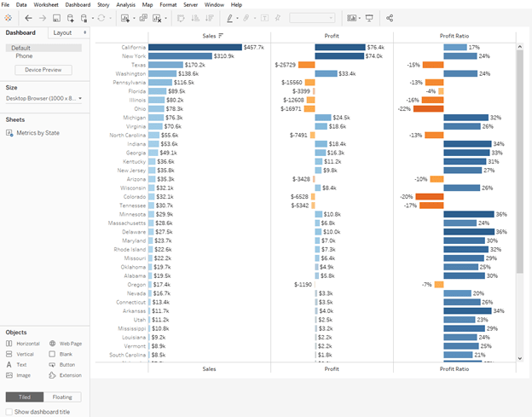Click the Save icon in toolbar

(x=56, y=18)
